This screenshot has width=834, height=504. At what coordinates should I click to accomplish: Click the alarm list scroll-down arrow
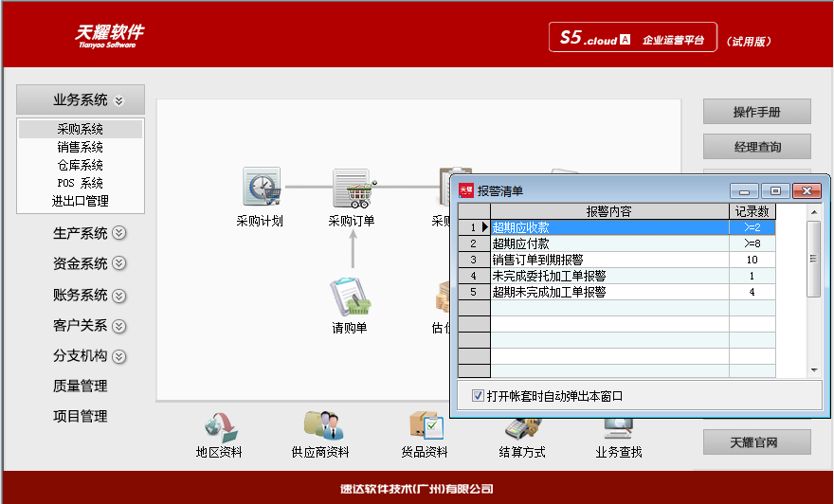(x=814, y=370)
